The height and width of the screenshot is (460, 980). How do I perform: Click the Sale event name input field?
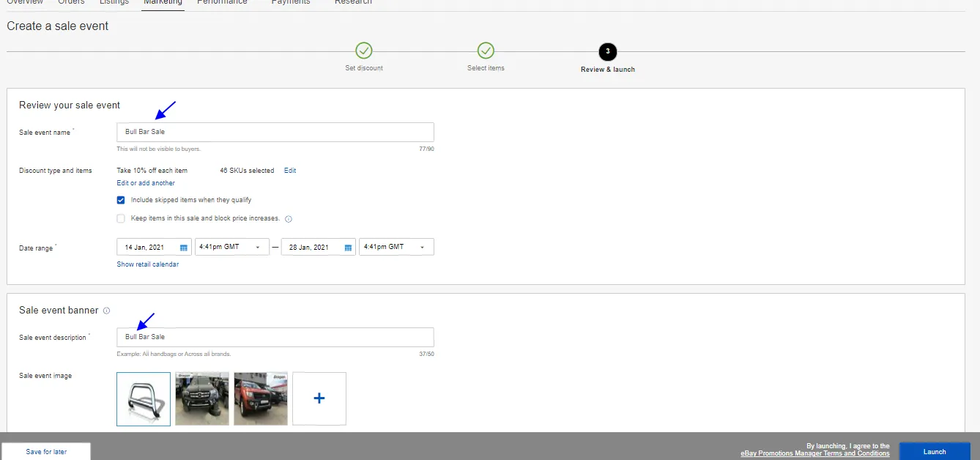coord(275,132)
